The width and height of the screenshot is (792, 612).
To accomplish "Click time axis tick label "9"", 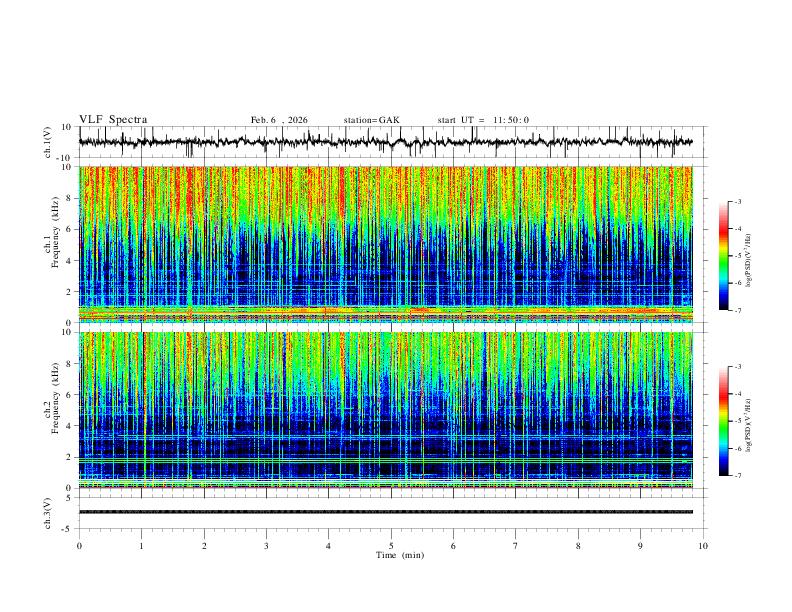I will point(640,546).
